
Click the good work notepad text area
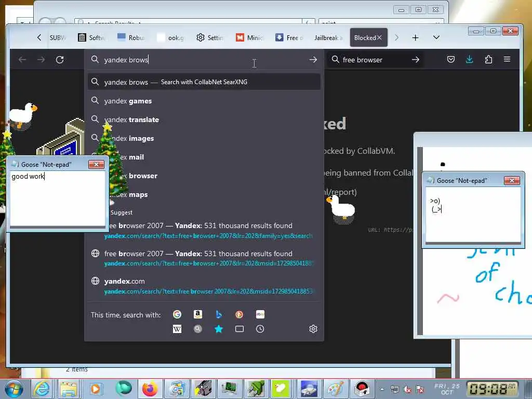point(58,198)
